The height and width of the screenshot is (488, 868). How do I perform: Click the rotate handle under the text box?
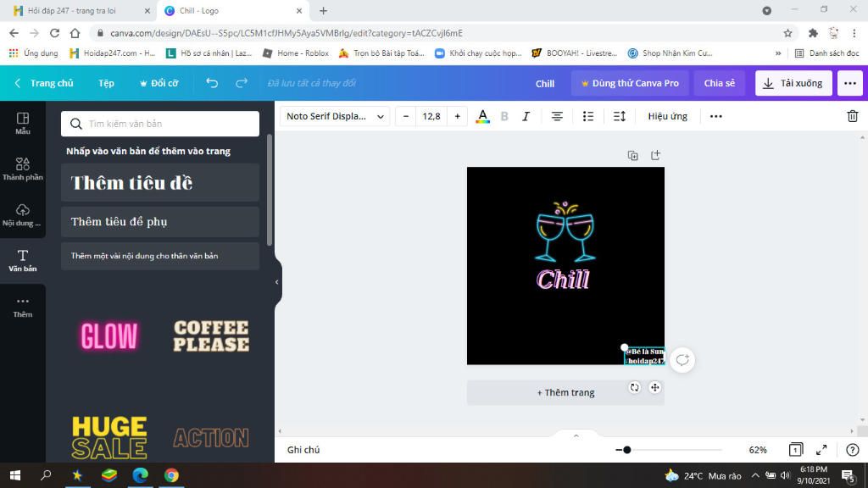[x=634, y=387]
